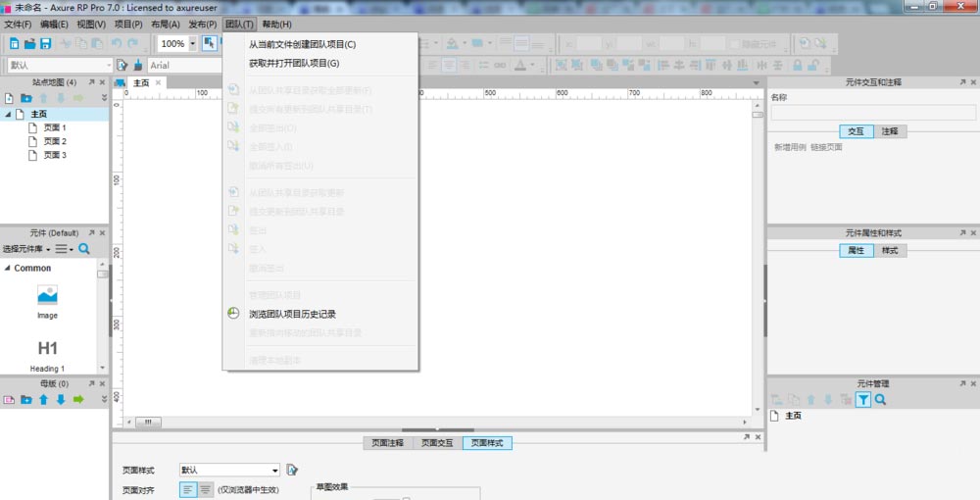Image resolution: width=980 pixels, height=500 pixels.
Task: Collapse the 主页 tree node
Action: (x=8, y=114)
